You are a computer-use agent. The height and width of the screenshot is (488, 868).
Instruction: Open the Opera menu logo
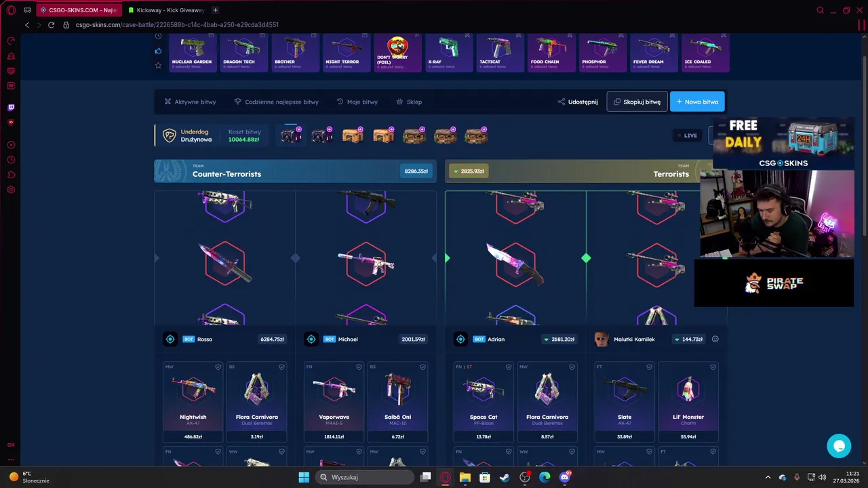[x=11, y=10]
